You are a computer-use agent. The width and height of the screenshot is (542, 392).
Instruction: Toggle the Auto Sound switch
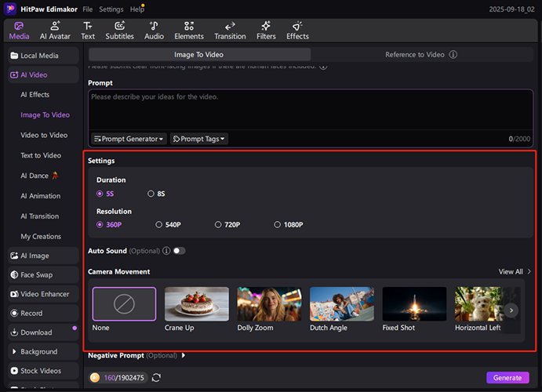[180, 251]
